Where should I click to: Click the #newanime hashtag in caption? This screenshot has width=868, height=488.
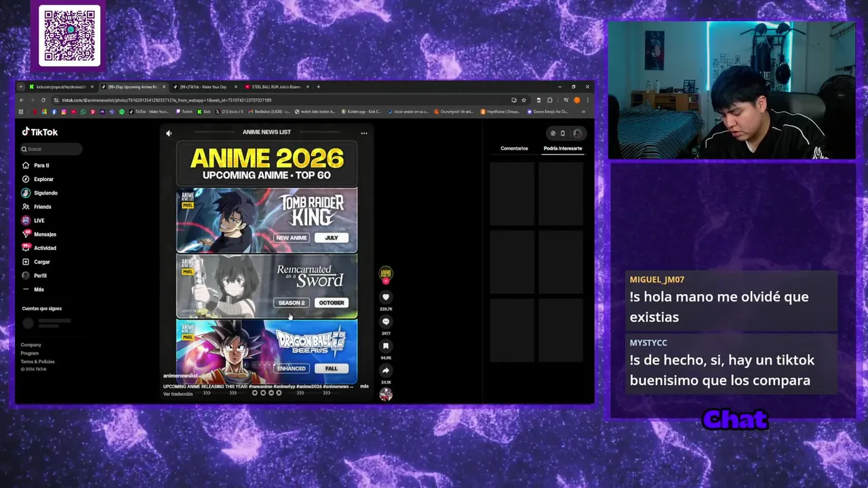(x=261, y=386)
